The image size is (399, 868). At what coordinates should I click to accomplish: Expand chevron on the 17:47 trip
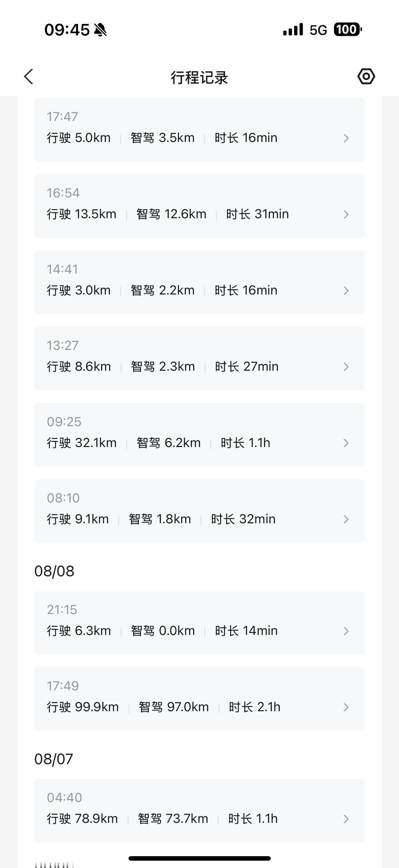click(346, 138)
